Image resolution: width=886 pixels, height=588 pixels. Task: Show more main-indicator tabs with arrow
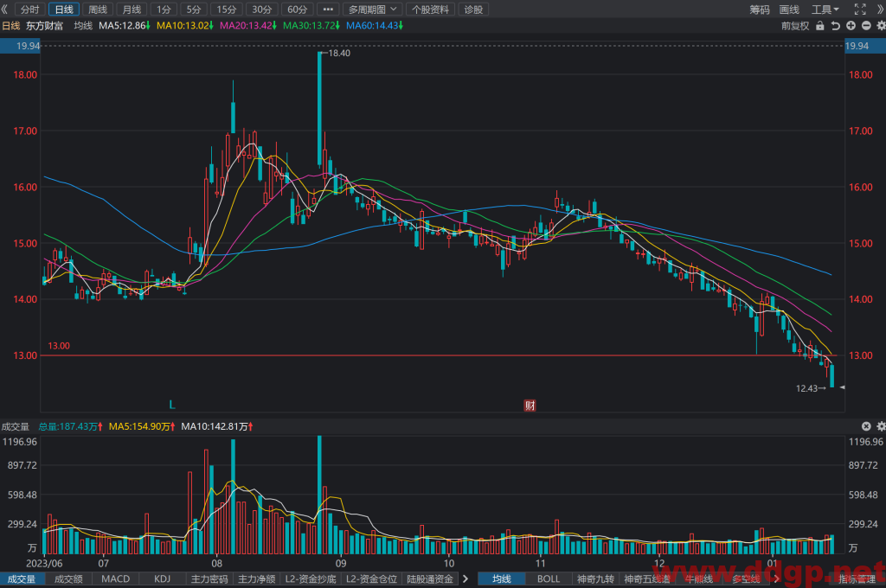click(x=776, y=578)
